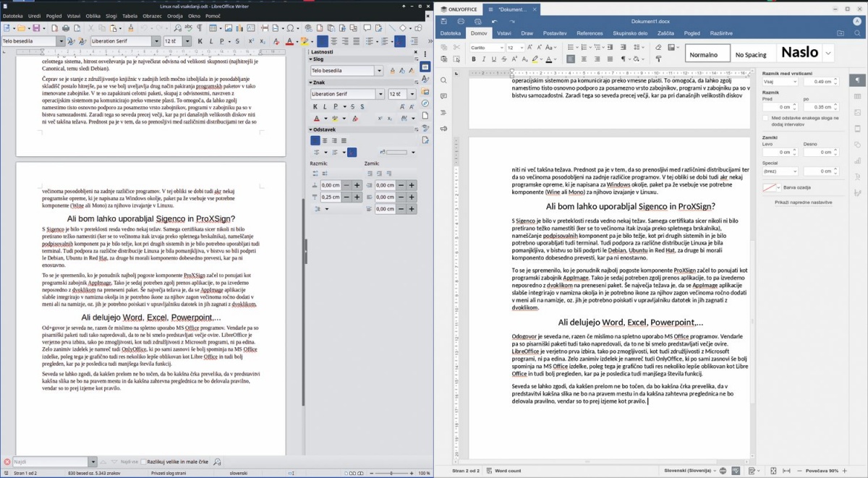868x478 pixels.
Task: Open ONLYOFFICE font size 12 dropdown
Action: pyautogui.click(x=521, y=48)
